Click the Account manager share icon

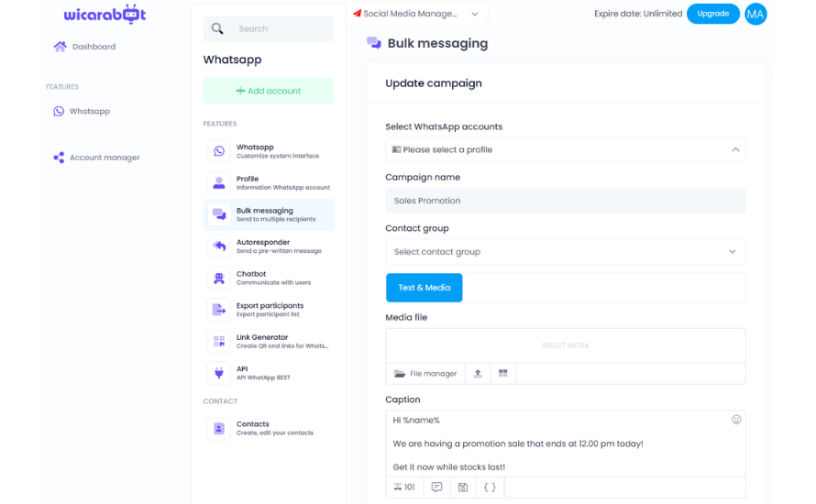[x=59, y=158]
